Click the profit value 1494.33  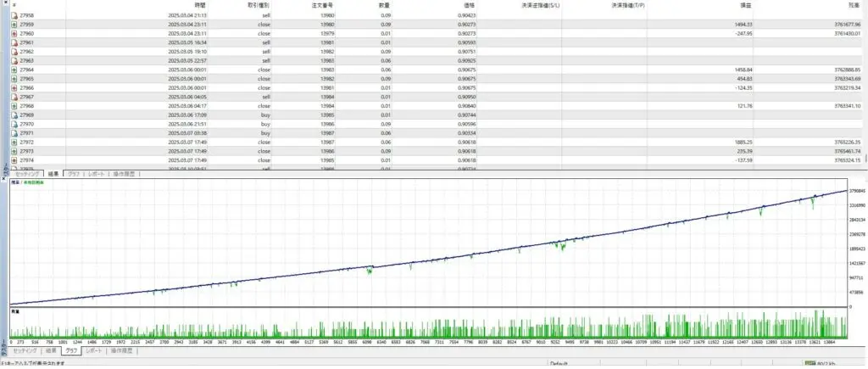743,25
